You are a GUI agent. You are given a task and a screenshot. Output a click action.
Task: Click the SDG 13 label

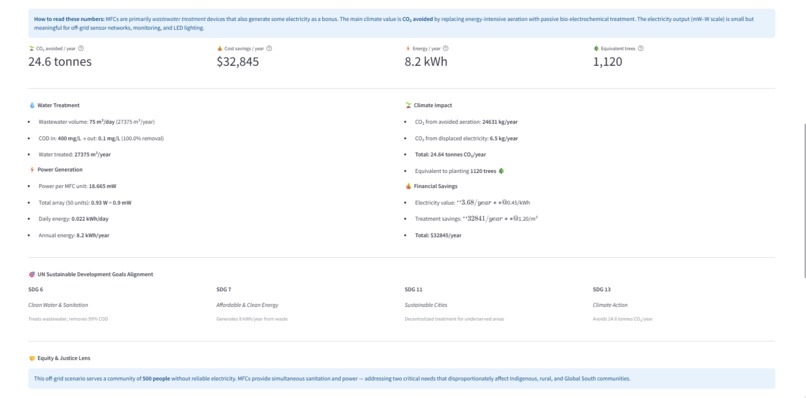click(601, 290)
